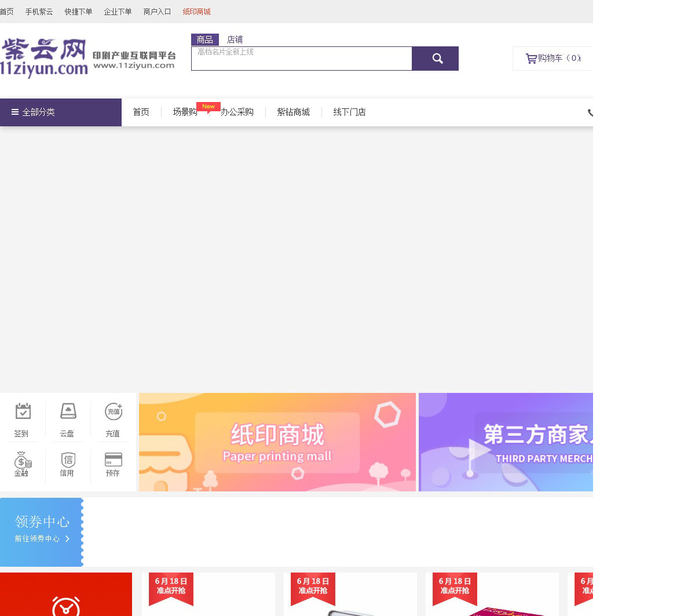Expand the 全部分类 categories menu
The image size is (695, 616).
click(61, 112)
